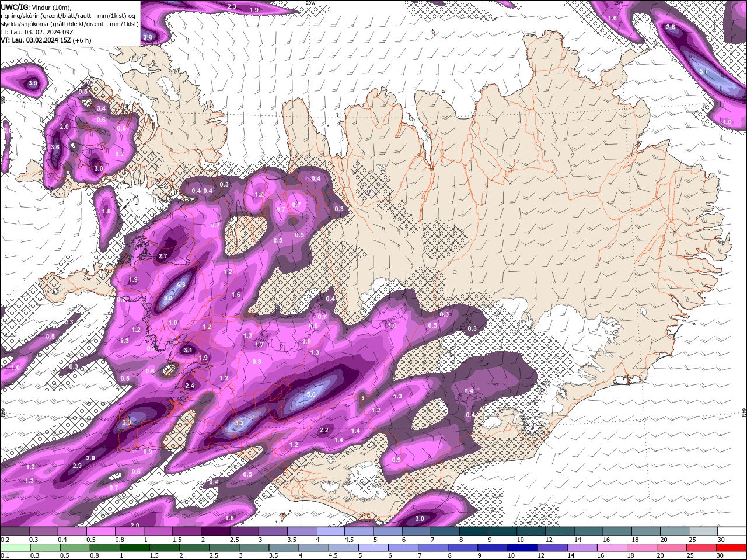Click the 3.1 precipitation value on the map

point(187,351)
